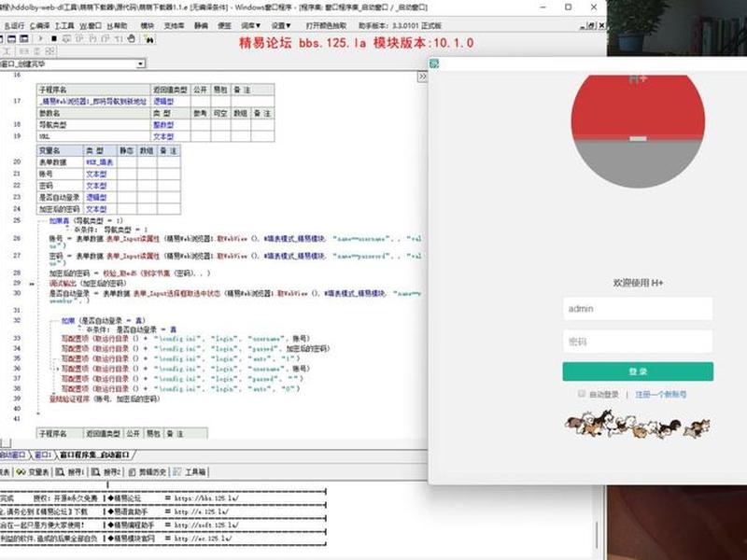Click the 是否自动登录 variable name cell
The width and height of the screenshot is (747, 560).
coord(60,197)
